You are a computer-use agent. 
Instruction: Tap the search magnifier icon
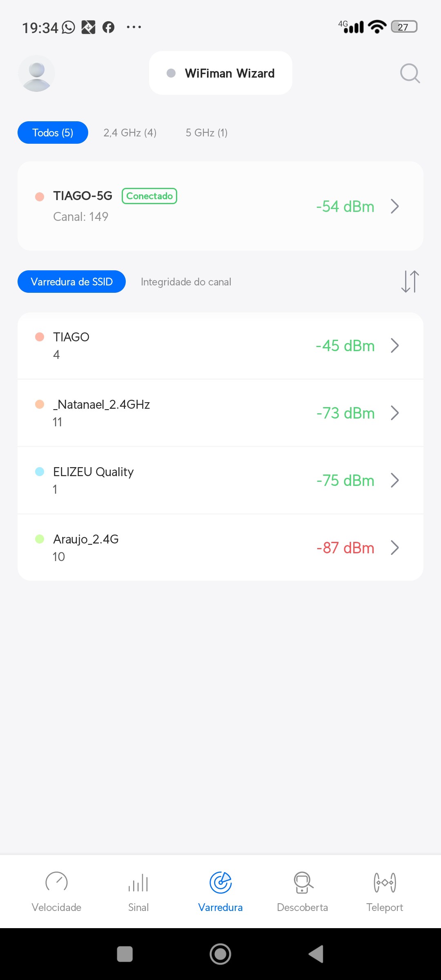[410, 73]
